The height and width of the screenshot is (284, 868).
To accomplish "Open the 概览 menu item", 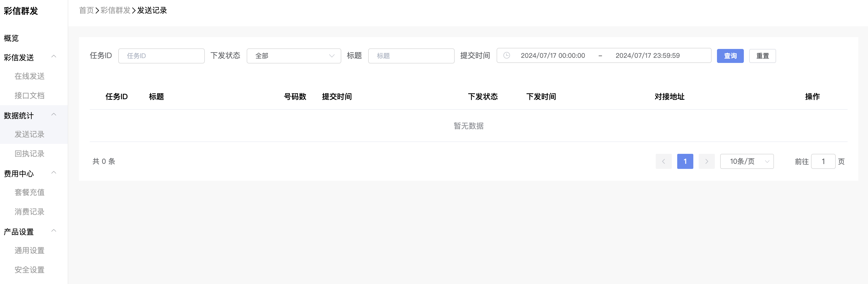I will [x=11, y=38].
